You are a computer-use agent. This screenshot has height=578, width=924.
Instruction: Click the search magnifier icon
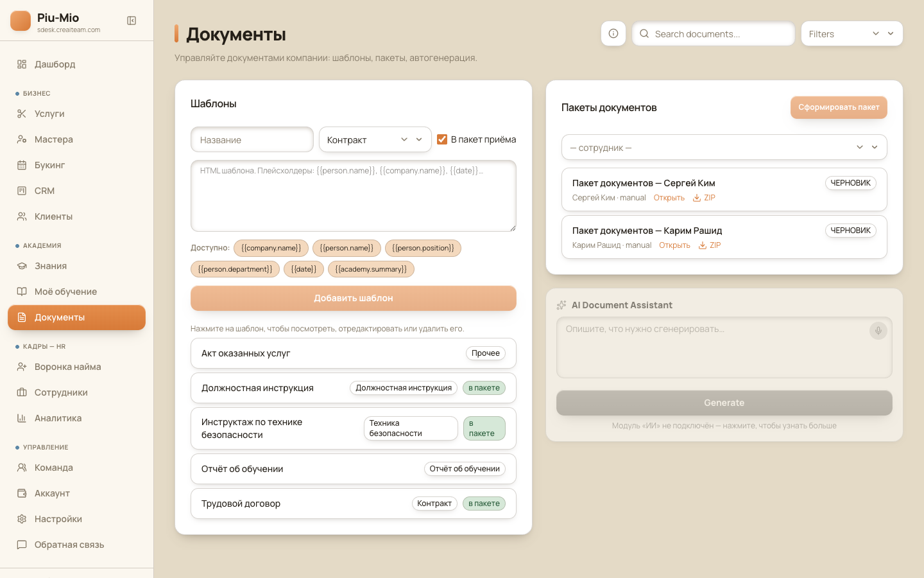pos(644,33)
